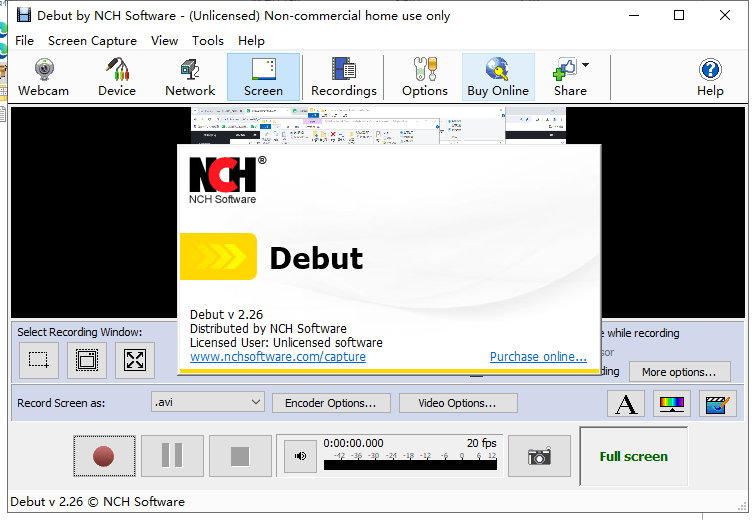756x520 pixels.
Task: Click the screen preview thumbnail
Action: (378, 126)
